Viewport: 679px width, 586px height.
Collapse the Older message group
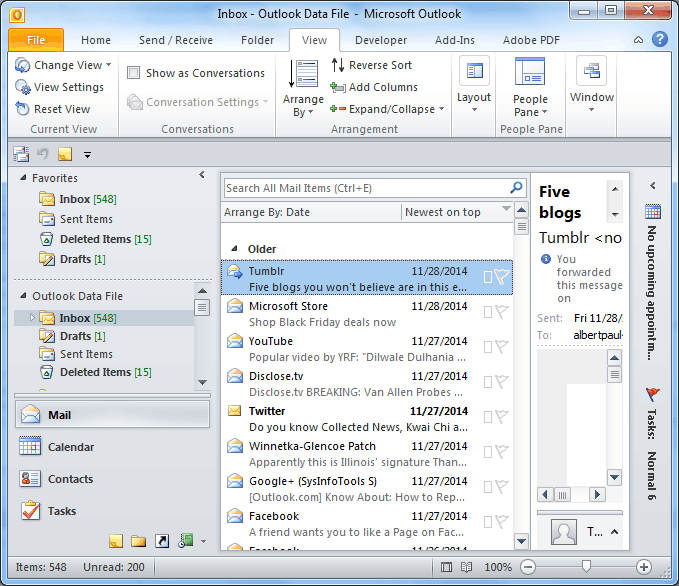pyautogui.click(x=234, y=249)
